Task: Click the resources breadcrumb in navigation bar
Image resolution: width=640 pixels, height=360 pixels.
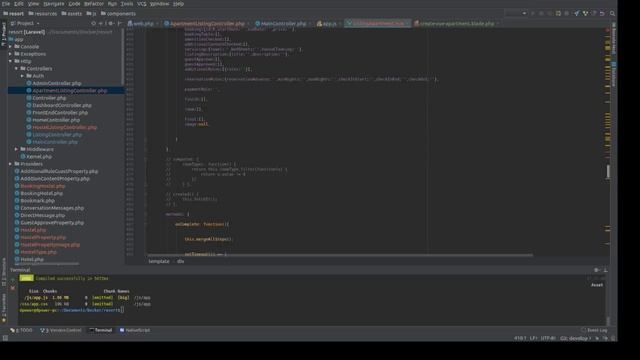Action: point(42,13)
